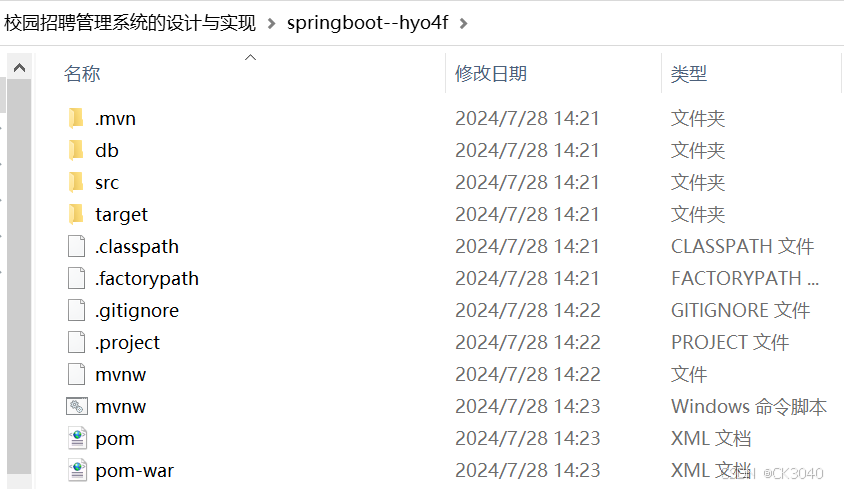Click the navigation pane scroll up arrow
This screenshot has height=489, width=844.
point(19,67)
